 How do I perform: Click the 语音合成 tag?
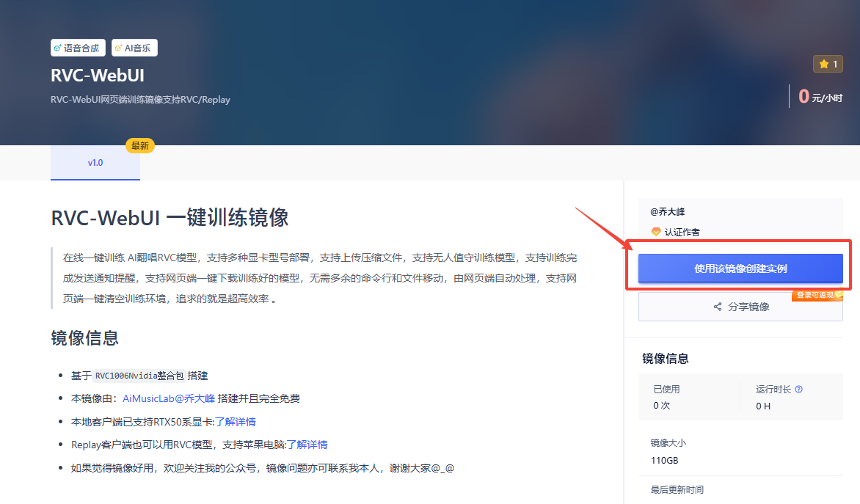(78, 48)
